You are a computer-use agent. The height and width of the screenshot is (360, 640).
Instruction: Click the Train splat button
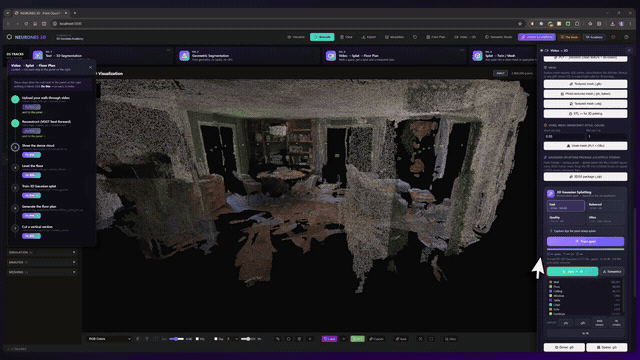point(585,241)
